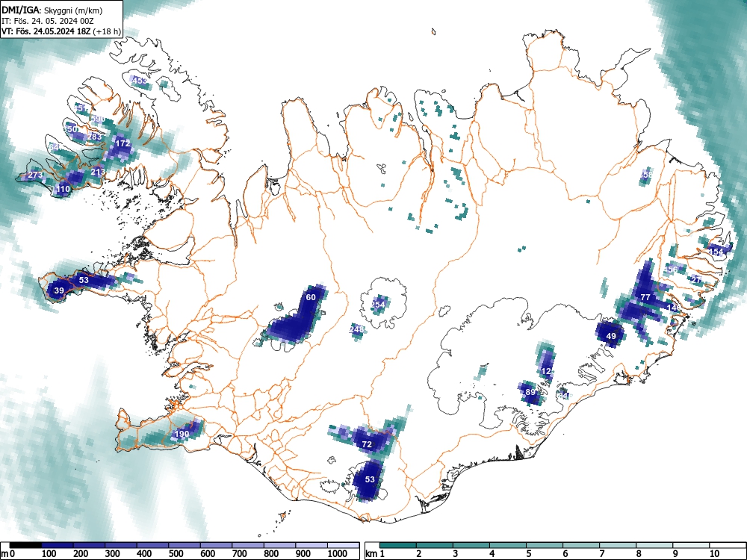Click the 248 value label
The width and height of the screenshot is (747, 560).
357,329
